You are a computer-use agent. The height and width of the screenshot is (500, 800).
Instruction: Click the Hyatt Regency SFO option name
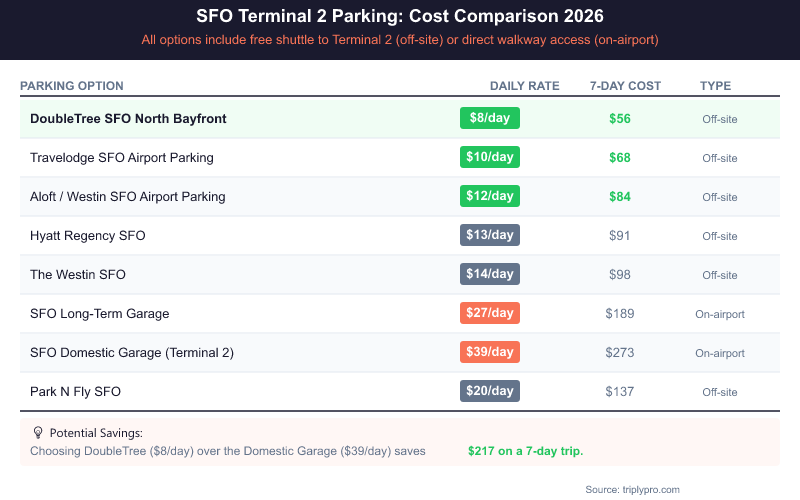(88, 235)
